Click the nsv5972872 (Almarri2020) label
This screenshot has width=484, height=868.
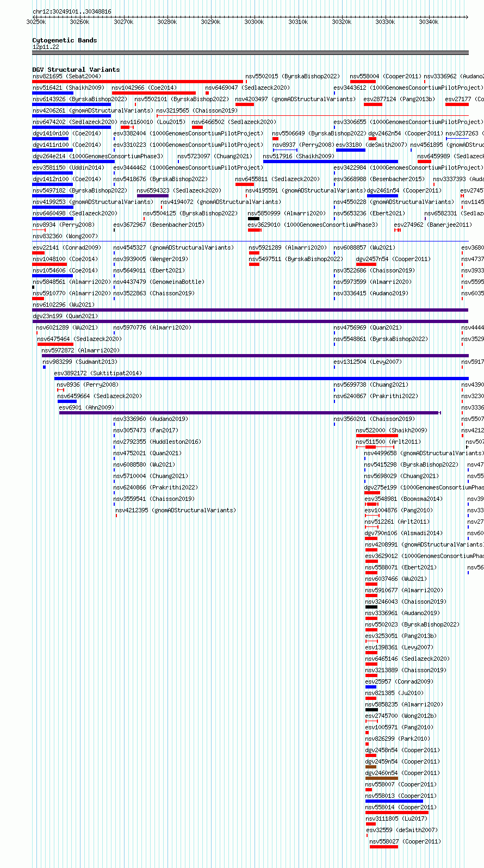[80, 350]
